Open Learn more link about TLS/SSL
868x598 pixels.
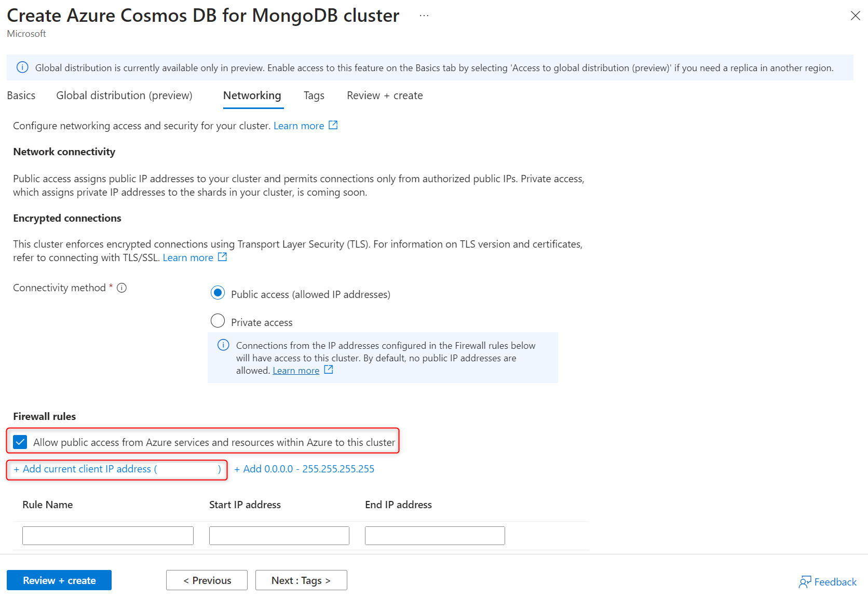tap(188, 257)
